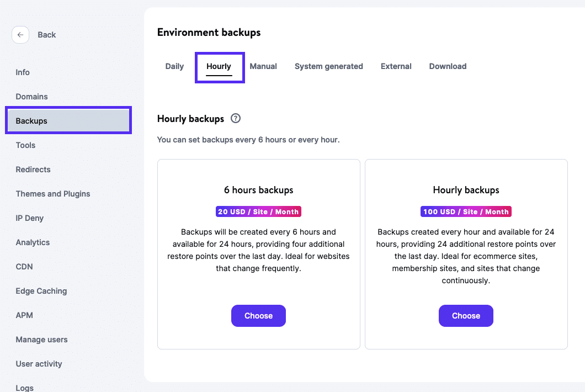The image size is (585, 392).
Task: Click the 20 USD per site price badge
Action: pos(258,211)
